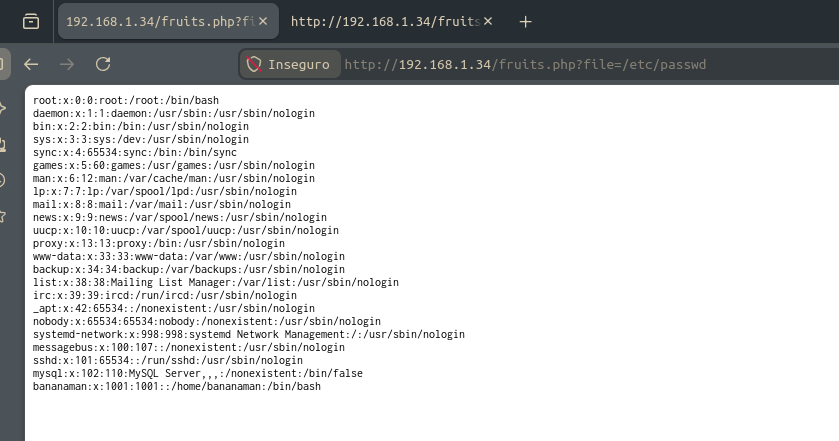Switch to the http://192.168.1.34/fruits second tab
This screenshot has height=441, width=839.
click(385, 21)
